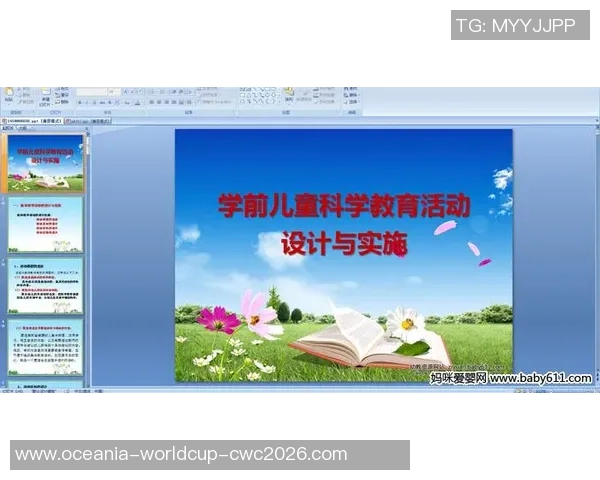Switch to the first .ppt document tab
The image size is (600, 480).
click(32, 121)
